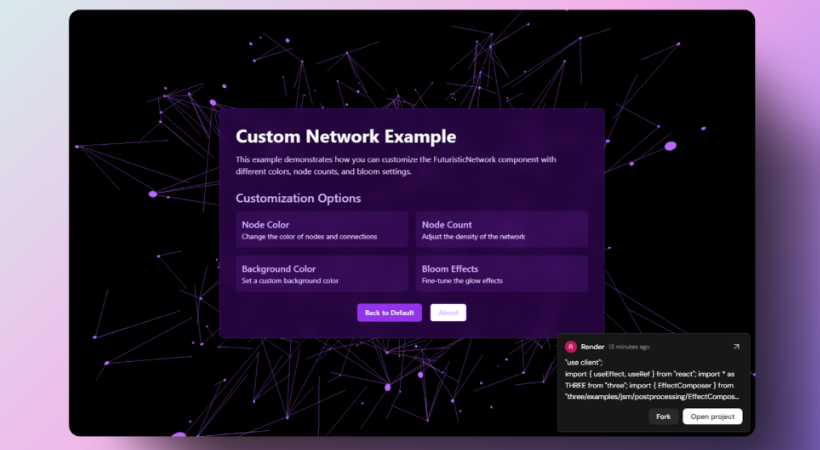The image size is (820, 450).
Task: Select the Node Color option card
Action: [322, 229]
